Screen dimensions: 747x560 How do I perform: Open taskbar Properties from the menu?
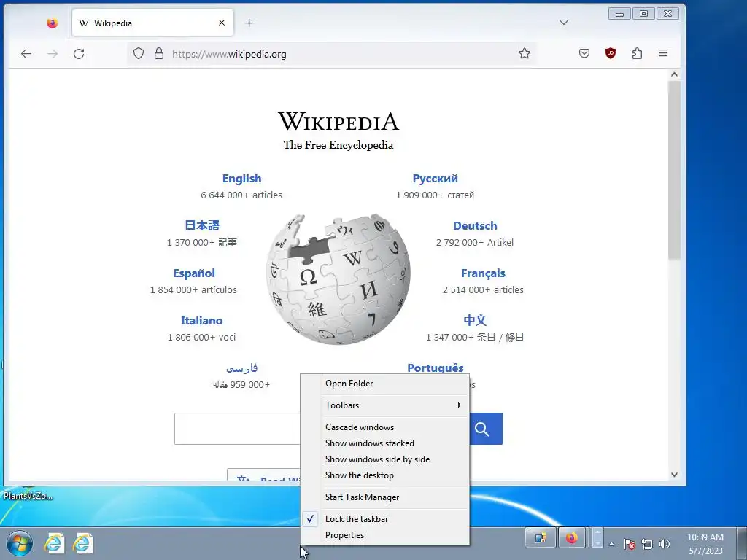pos(385,535)
